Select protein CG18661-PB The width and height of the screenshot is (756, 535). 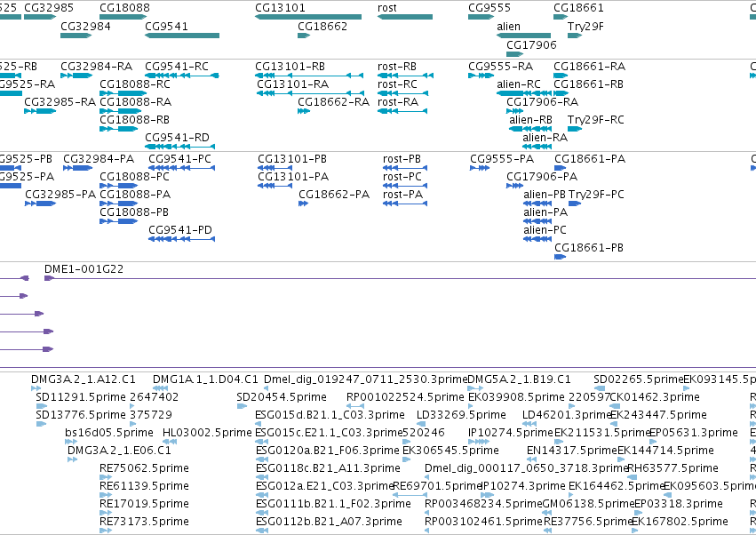[x=589, y=248]
